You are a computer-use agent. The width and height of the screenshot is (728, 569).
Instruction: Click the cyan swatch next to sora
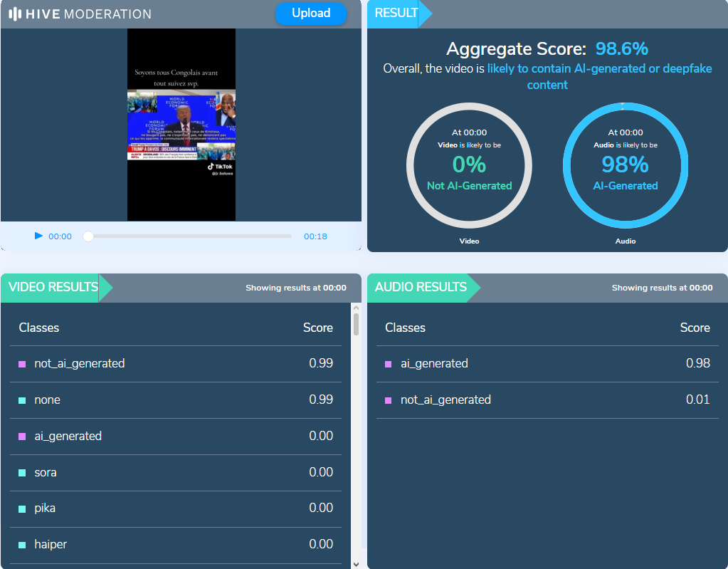pyautogui.click(x=22, y=473)
